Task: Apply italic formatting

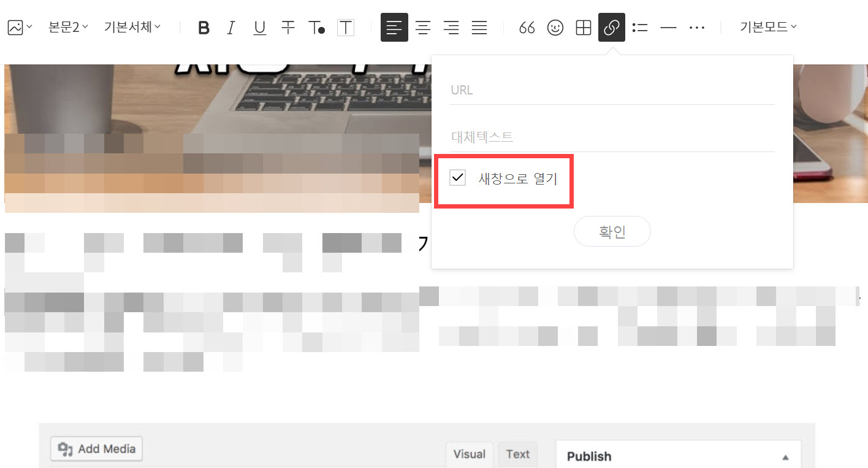Action: pyautogui.click(x=231, y=27)
